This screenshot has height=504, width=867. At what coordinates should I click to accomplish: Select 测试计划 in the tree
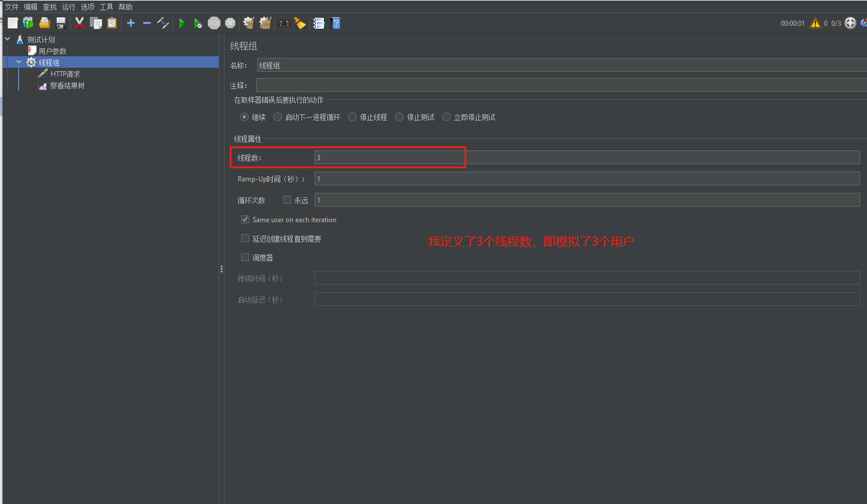(x=41, y=40)
